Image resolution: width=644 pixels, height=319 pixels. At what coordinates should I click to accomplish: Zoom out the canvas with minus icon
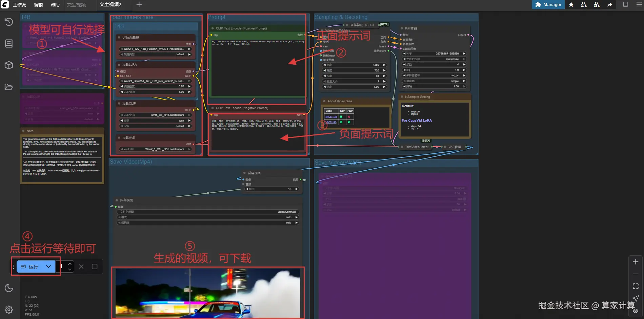point(636,274)
